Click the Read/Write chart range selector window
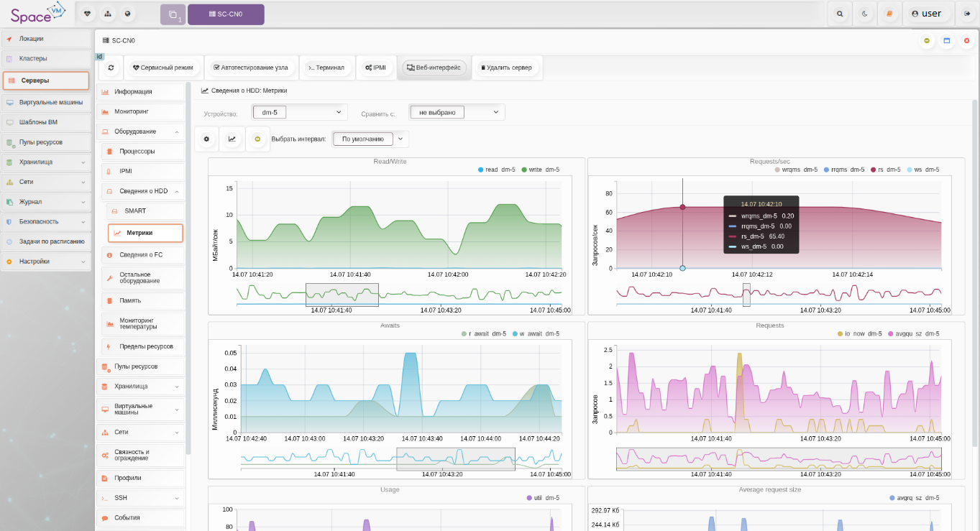Screen dimensions: 980x531 click(342, 295)
